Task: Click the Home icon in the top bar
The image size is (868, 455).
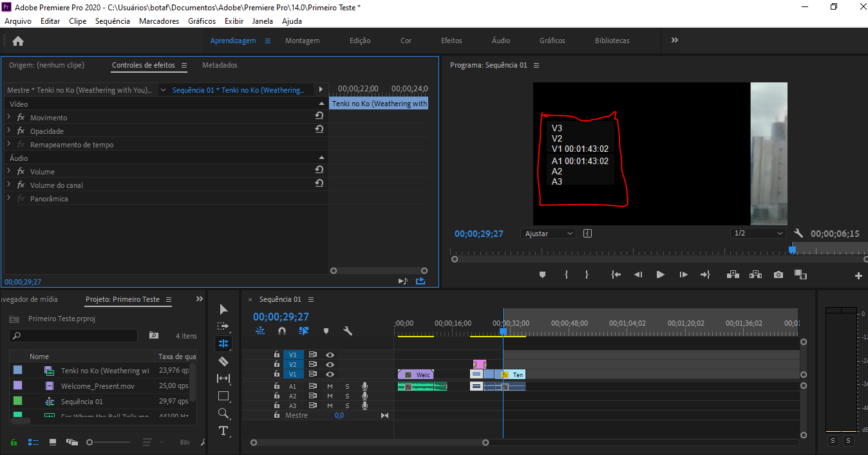Action: point(17,40)
